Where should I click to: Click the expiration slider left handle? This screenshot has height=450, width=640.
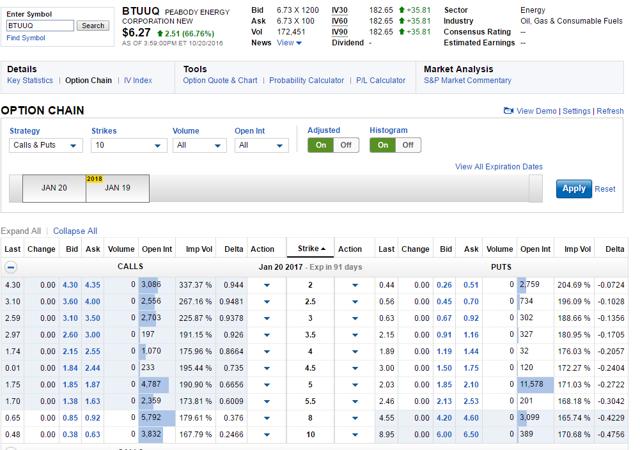pos(16,188)
